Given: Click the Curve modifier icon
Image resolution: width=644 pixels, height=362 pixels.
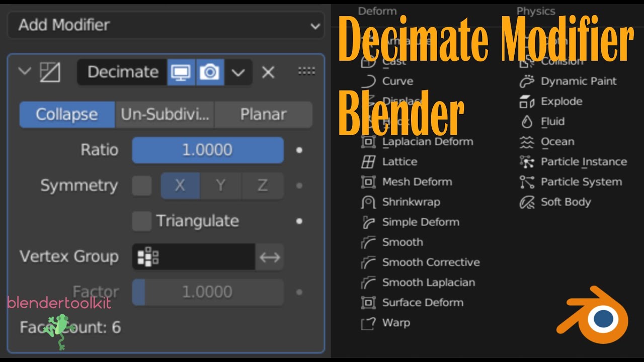Looking at the screenshot, I should (x=369, y=81).
